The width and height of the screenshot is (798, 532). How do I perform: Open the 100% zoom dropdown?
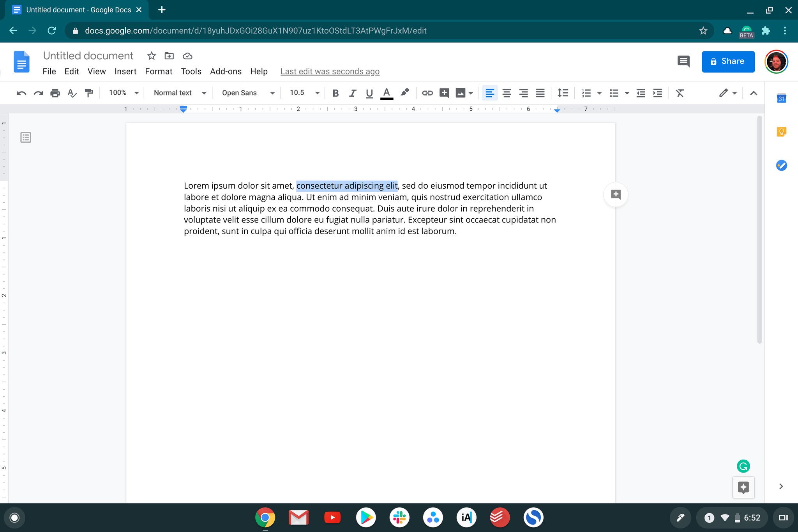pyautogui.click(x=124, y=93)
